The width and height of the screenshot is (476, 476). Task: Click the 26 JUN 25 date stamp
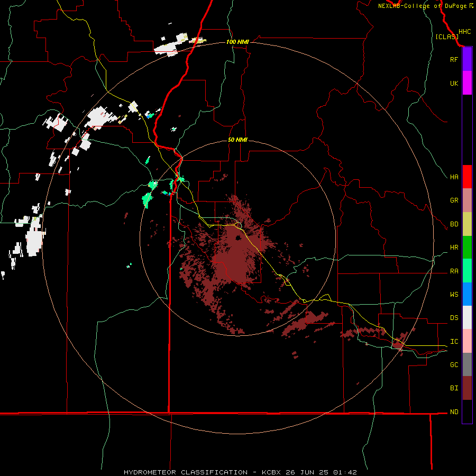[x=308, y=472]
